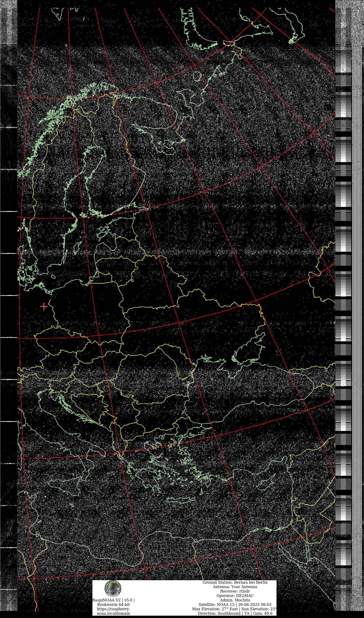The height and width of the screenshot is (618, 364).
Task: Select the 'Direction: Southbound' gain line
Action: tap(235, 613)
